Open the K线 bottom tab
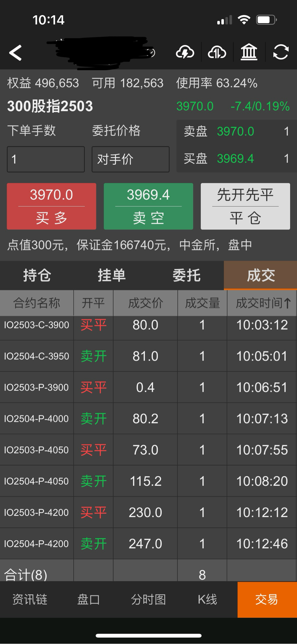This screenshot has width=297, height=644. pos(207,599)
